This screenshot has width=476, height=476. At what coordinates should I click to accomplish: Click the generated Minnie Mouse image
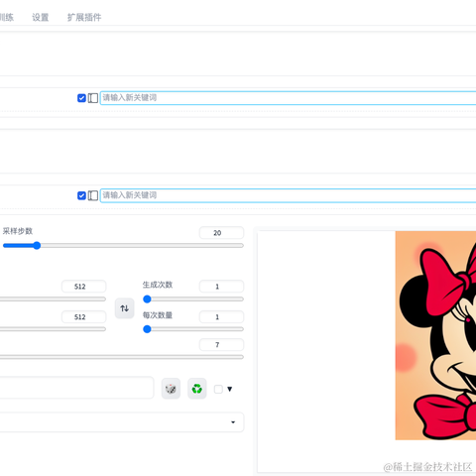435,335
